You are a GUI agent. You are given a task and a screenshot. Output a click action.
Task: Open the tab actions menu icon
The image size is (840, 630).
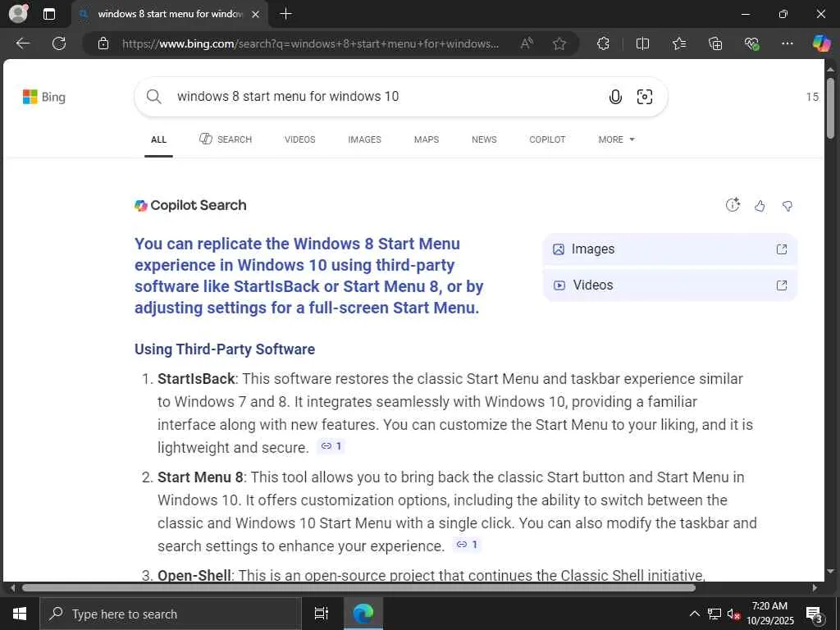coord(48,15)
